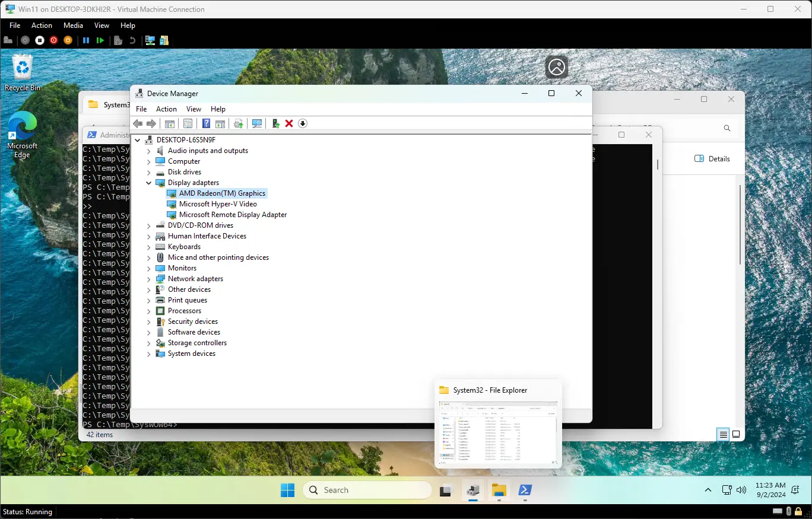Toggle Enhanced Session monitor icon in VM toolbar
Viewport: 812px width, 519px height.
(150, 40)
